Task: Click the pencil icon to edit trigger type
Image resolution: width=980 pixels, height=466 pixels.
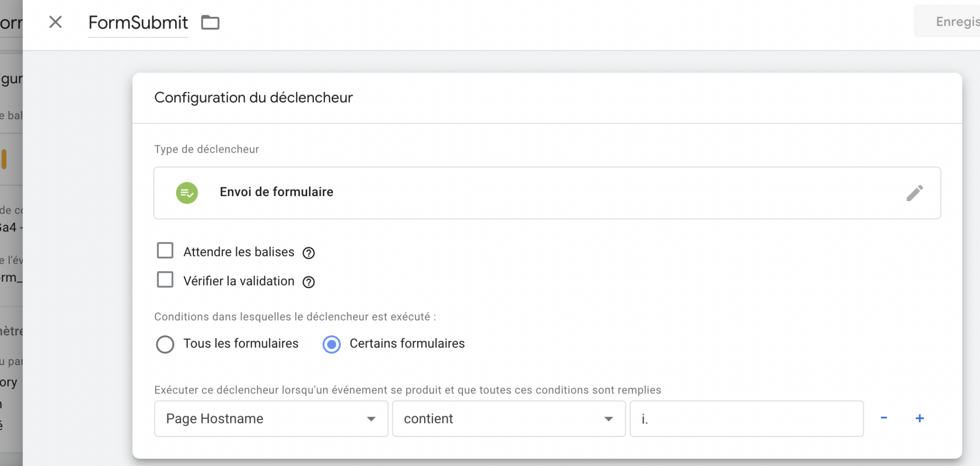Action: point(914,193)
